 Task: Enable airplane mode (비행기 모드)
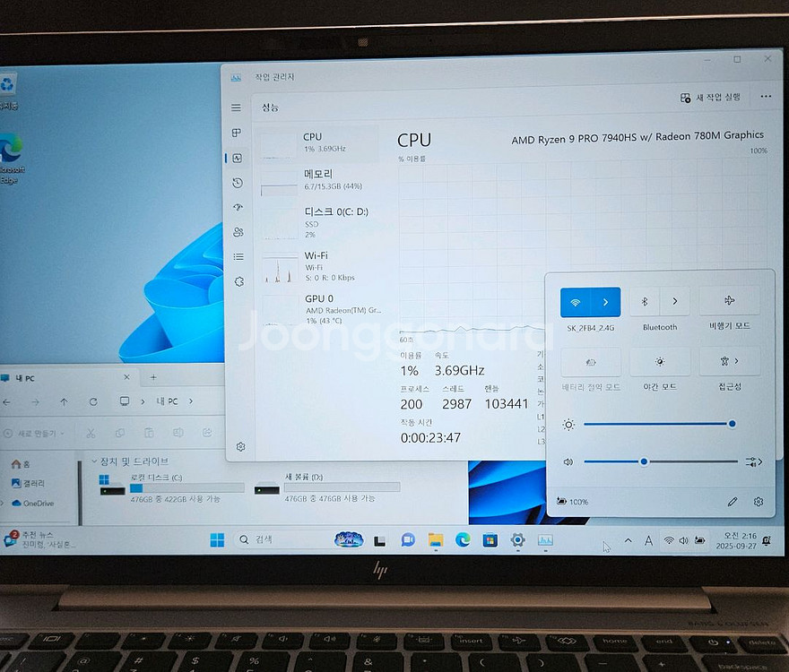pos(729,302)
